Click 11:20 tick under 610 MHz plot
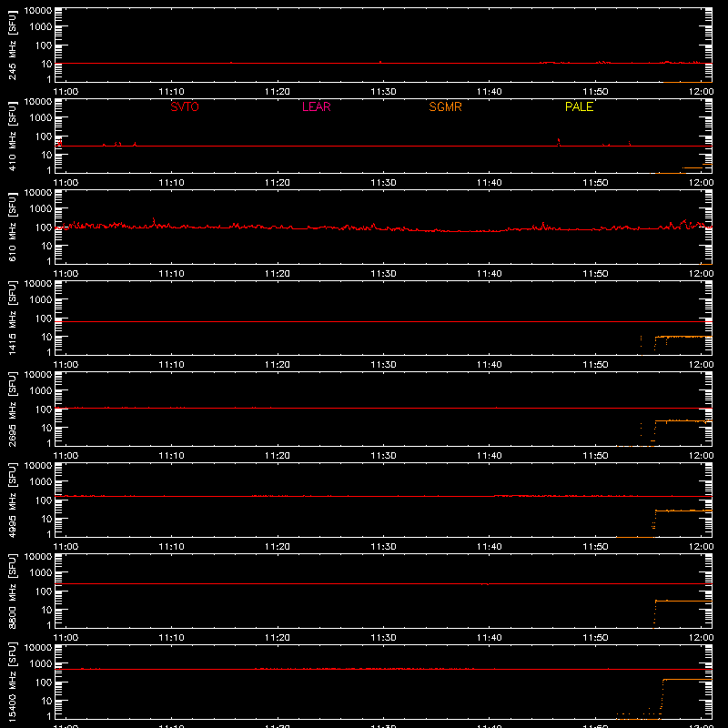The height and width of the screenshot is (728, 728). pos(278,274)
